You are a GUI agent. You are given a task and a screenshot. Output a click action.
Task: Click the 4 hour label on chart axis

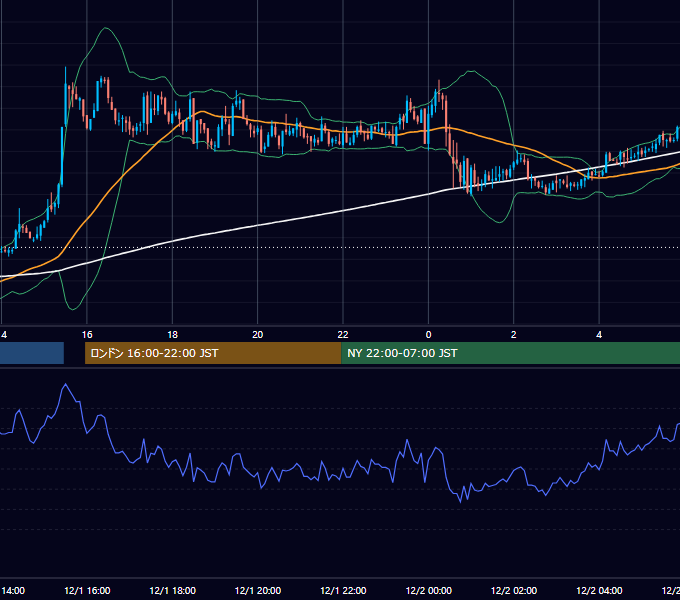pyautogui.click(x=599, y=335)
